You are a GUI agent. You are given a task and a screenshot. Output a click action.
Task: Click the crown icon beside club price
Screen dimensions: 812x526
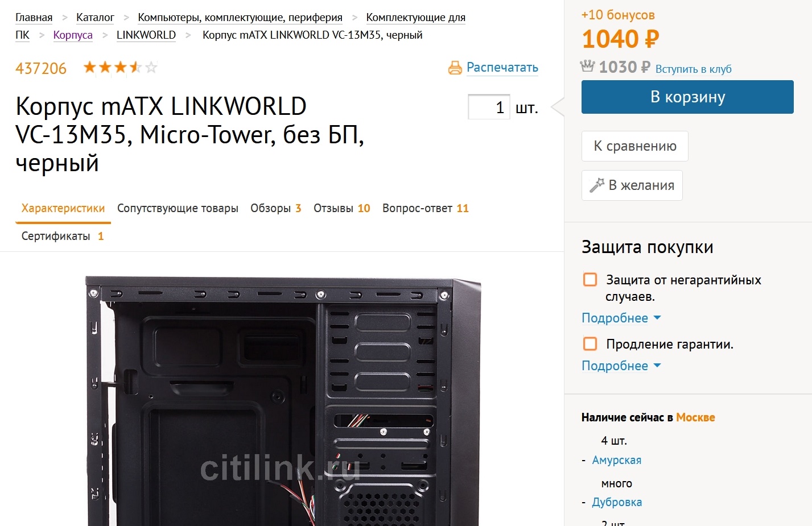[587, 66]
